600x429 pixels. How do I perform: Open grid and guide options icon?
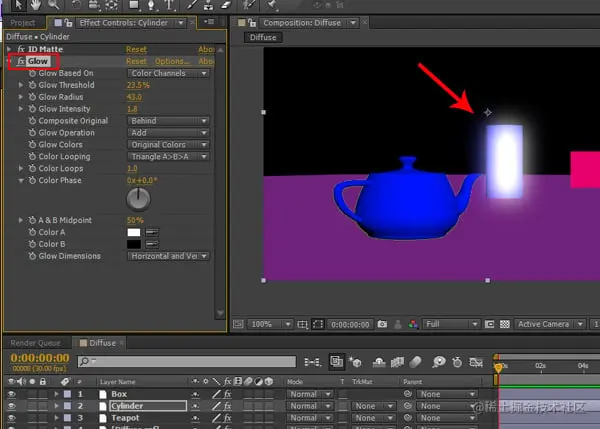coord(302,325)
